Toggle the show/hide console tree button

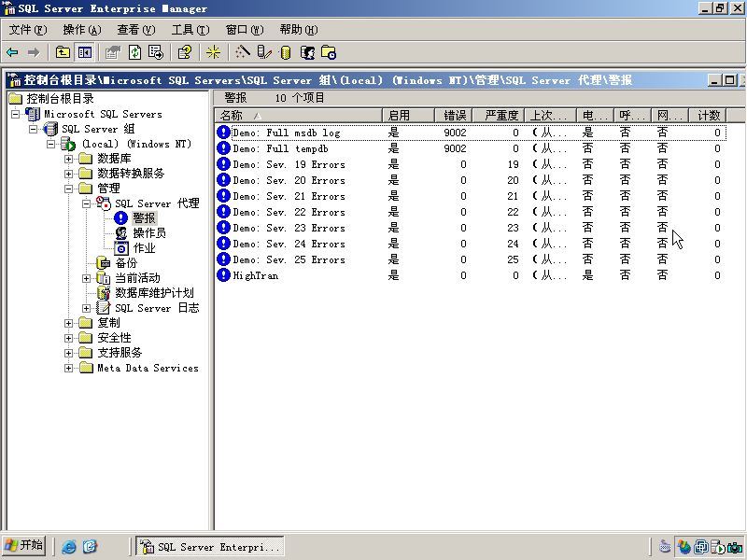[85, 52]
